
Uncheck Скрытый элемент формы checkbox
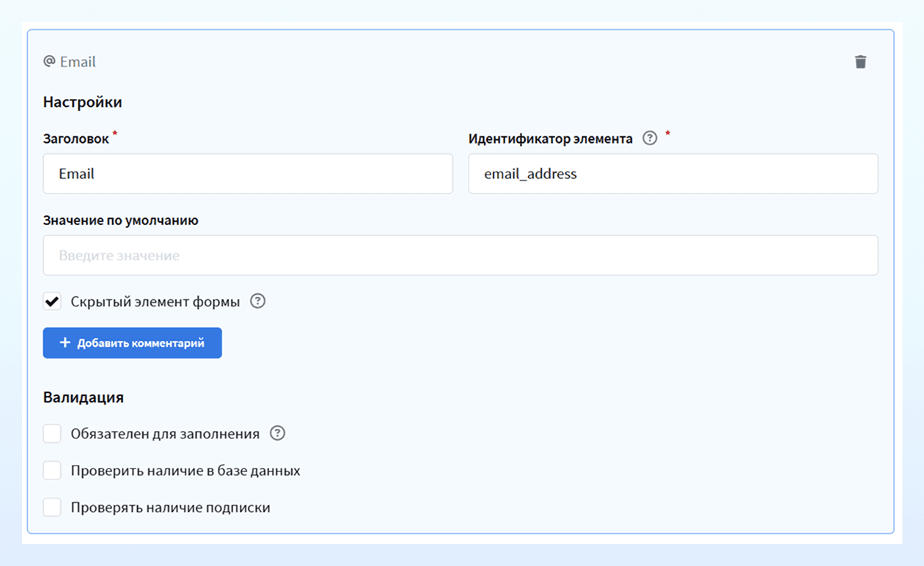[52, 301]
